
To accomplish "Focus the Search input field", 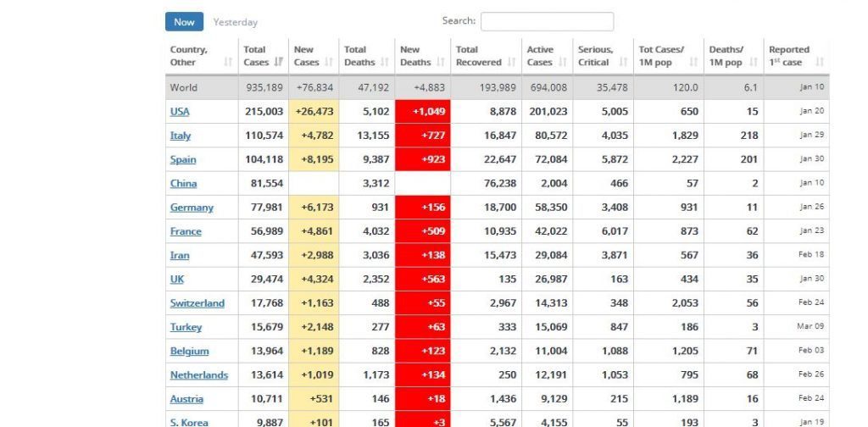I will tap(547, 21).
